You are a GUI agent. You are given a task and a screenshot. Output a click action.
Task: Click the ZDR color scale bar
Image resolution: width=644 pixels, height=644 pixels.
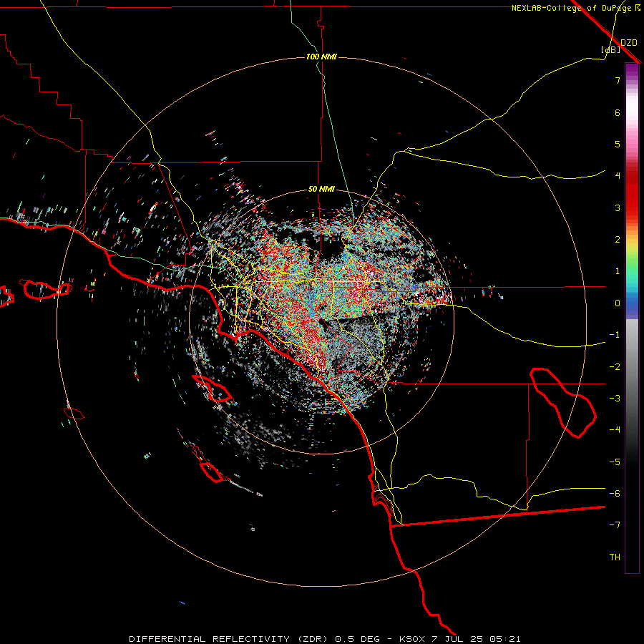(632, 318)
